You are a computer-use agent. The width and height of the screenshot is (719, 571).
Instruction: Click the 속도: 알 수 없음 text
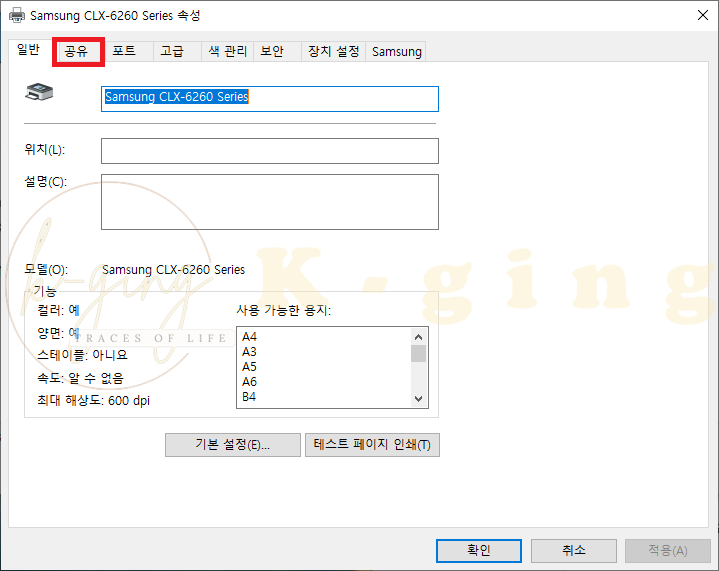coord(81,378)
